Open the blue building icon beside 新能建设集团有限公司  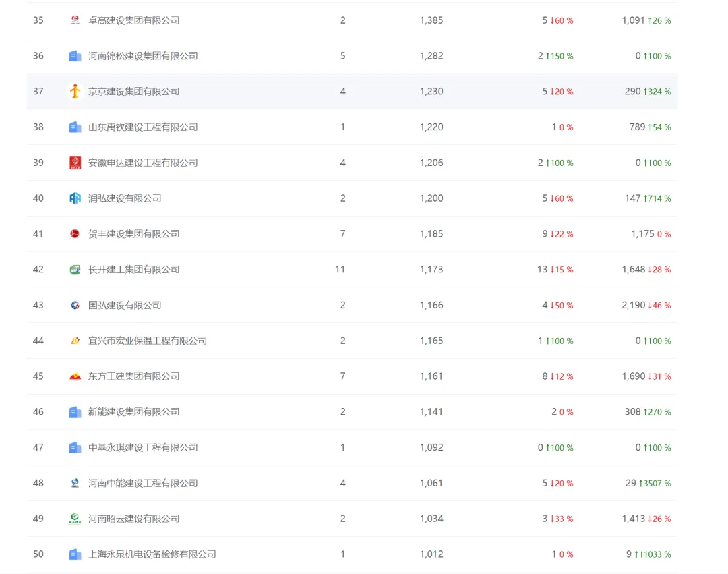(75, 412)
